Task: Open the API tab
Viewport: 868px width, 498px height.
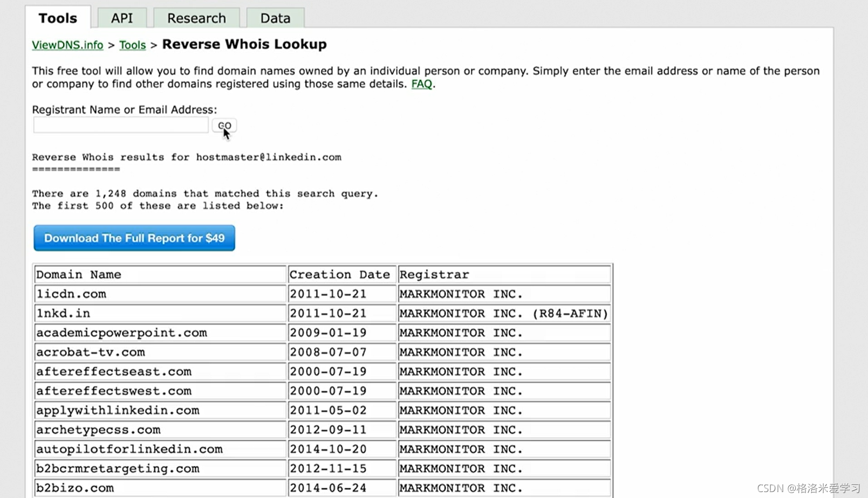Action: [x=122, y=18]
